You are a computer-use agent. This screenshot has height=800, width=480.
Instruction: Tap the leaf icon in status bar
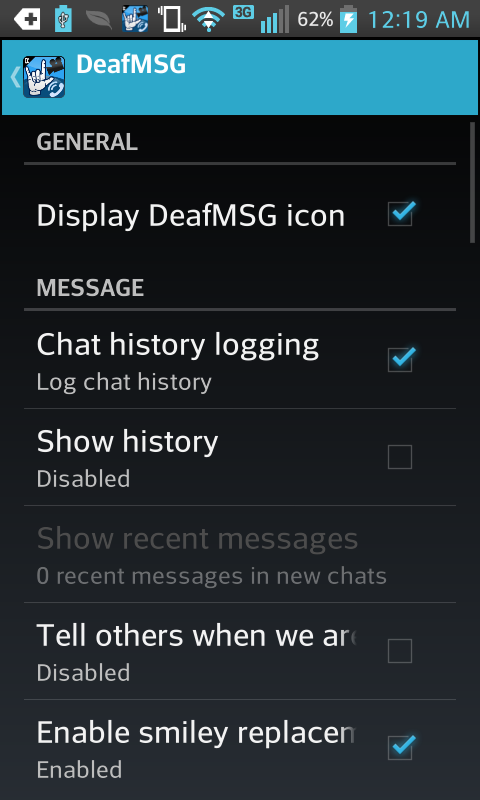coord(98,19)
